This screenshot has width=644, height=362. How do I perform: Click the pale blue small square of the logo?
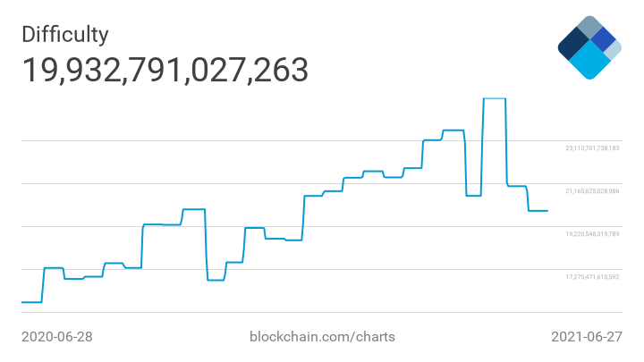tap(613, 50)
